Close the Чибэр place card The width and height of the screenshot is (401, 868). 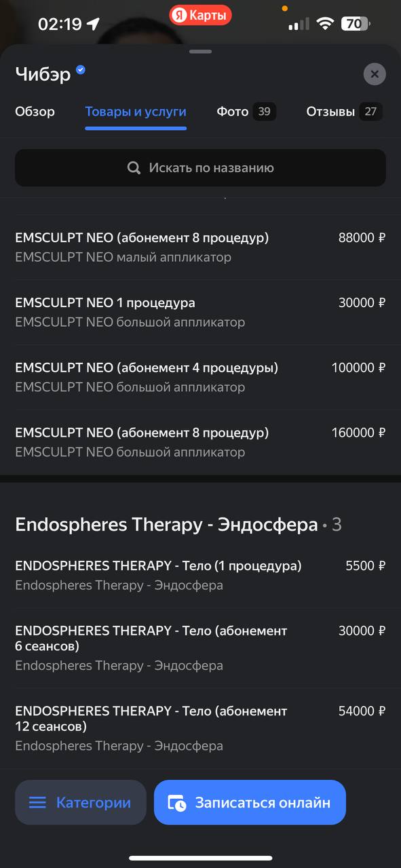click(375, 74)
